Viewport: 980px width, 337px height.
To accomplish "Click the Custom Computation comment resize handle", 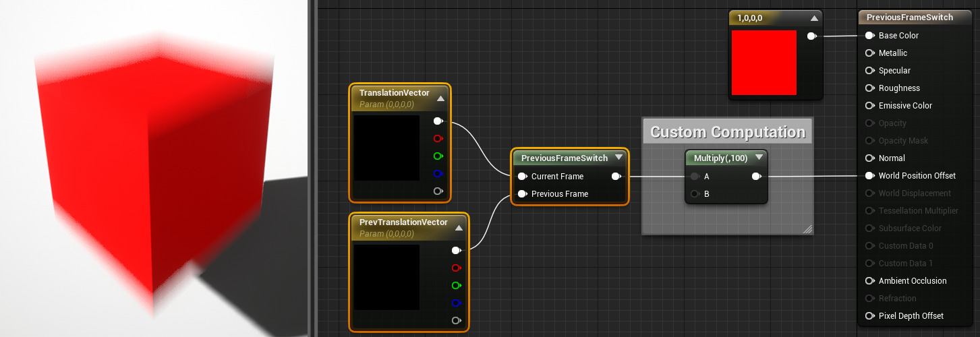I will [807, 229].
